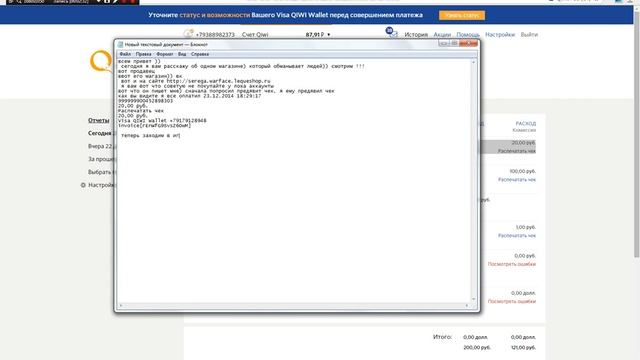Click the Notepad vertical scrollbar
Screen dimensions: 640x360
pos(473,180)
